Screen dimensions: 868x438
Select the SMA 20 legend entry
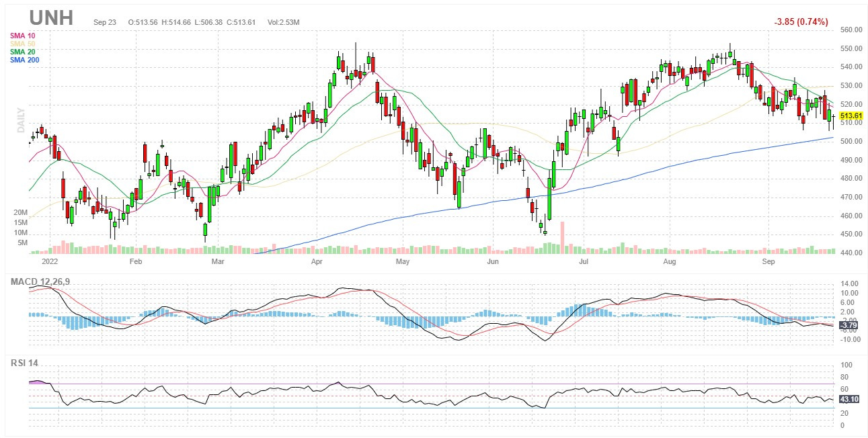point(22,52)
